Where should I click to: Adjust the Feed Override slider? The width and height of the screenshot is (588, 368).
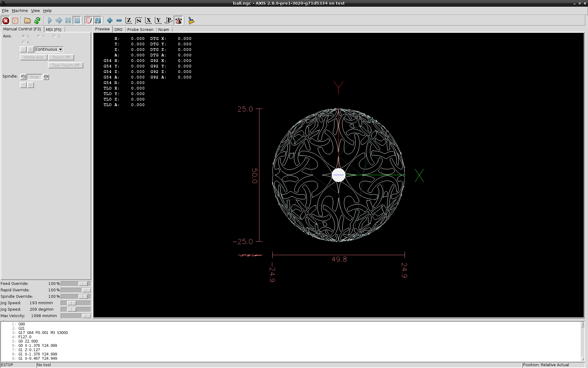pyautogui.click(x=83, y=284)
